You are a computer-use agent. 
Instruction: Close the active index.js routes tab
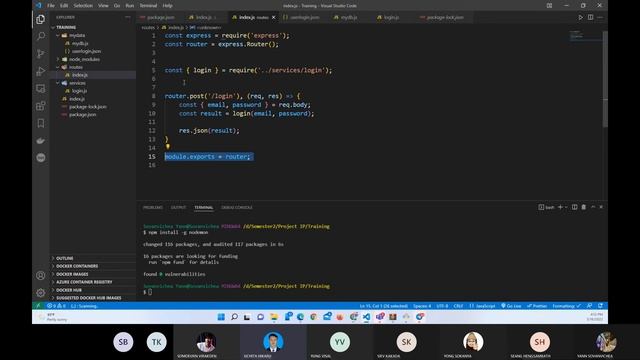pyautogui.click(x=273, y=17)
